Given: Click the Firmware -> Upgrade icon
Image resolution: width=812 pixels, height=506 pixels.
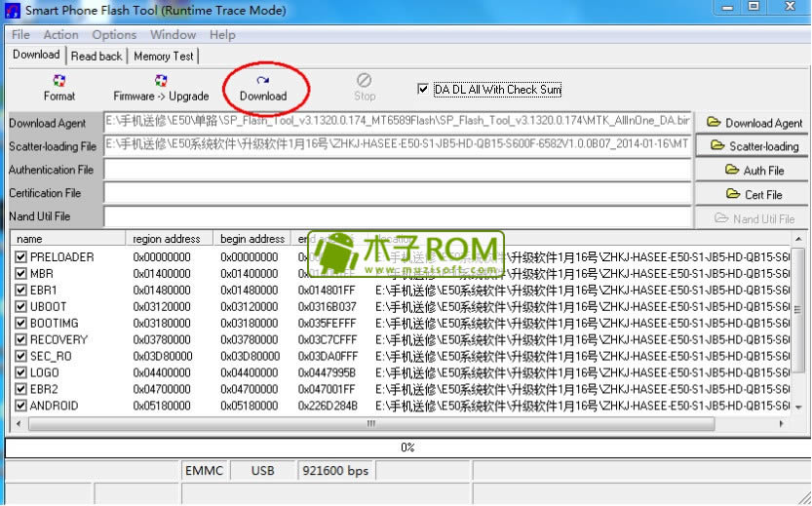Looking at the screenshot, I should tap(161, 88).
